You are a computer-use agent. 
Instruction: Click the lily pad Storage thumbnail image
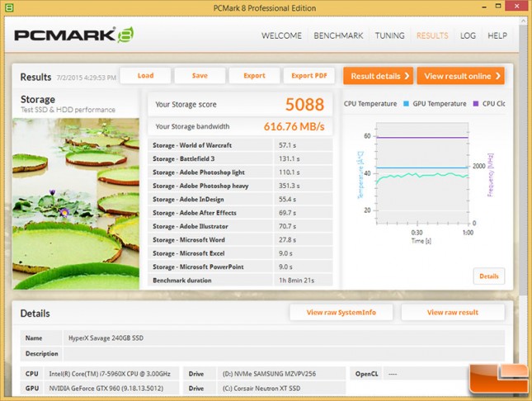tap(76, 204)
